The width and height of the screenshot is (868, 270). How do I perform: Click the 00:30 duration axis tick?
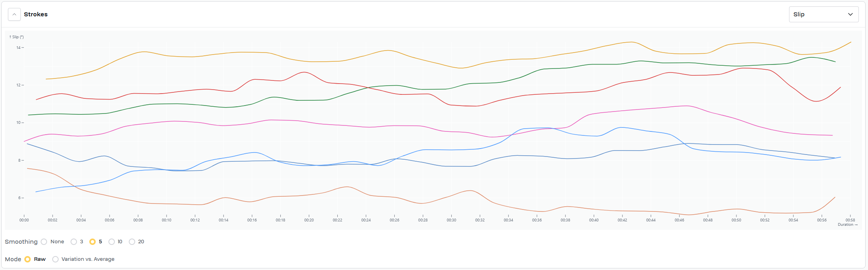[x=451, y=220]
